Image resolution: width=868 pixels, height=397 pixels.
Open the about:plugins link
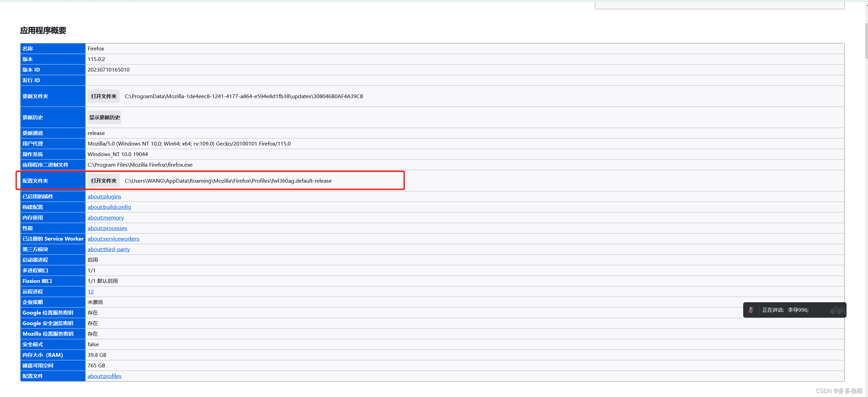pos(104,197)
